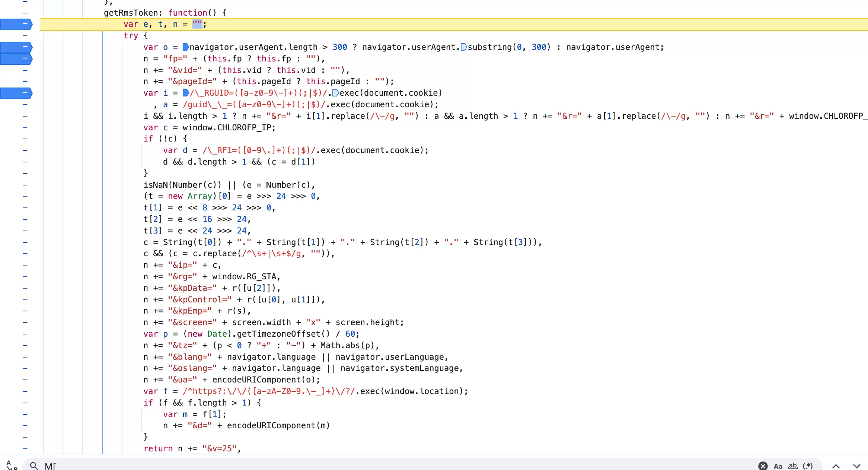
Task: Toggle regular expression (.*) search option
Action: coord(808,466)
